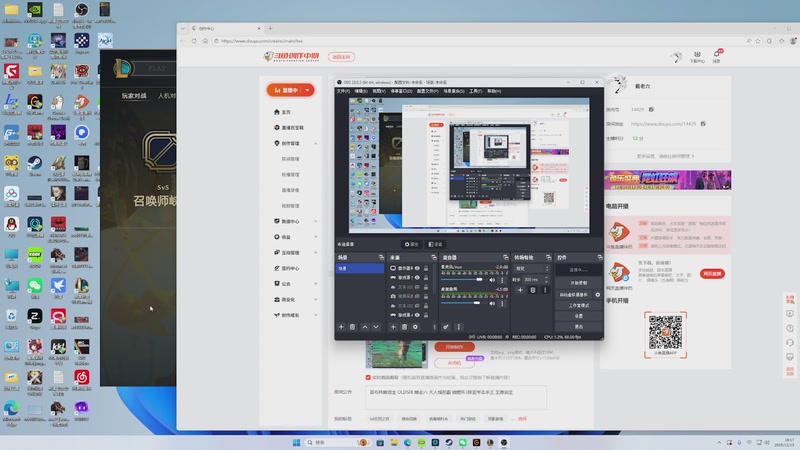Screen dimensions: 800x450
Task: Open 桌面音频 channel three-dot options
Action: 502,303
